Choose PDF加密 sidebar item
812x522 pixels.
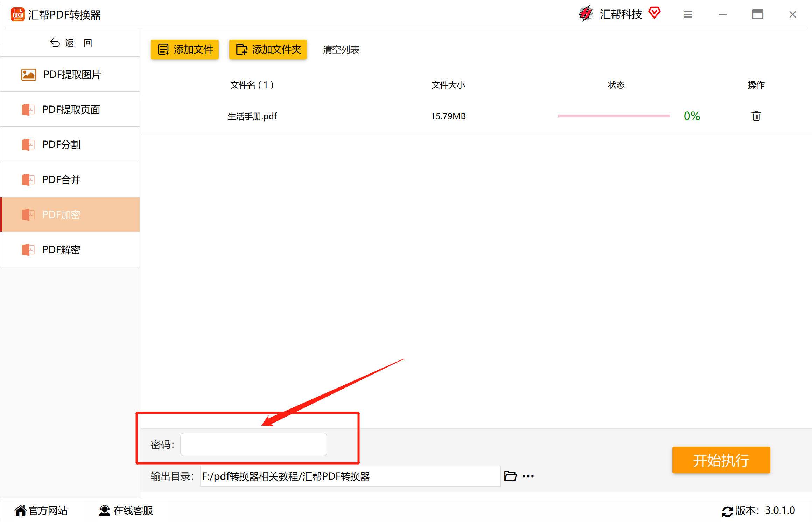(x=70, y=215)
